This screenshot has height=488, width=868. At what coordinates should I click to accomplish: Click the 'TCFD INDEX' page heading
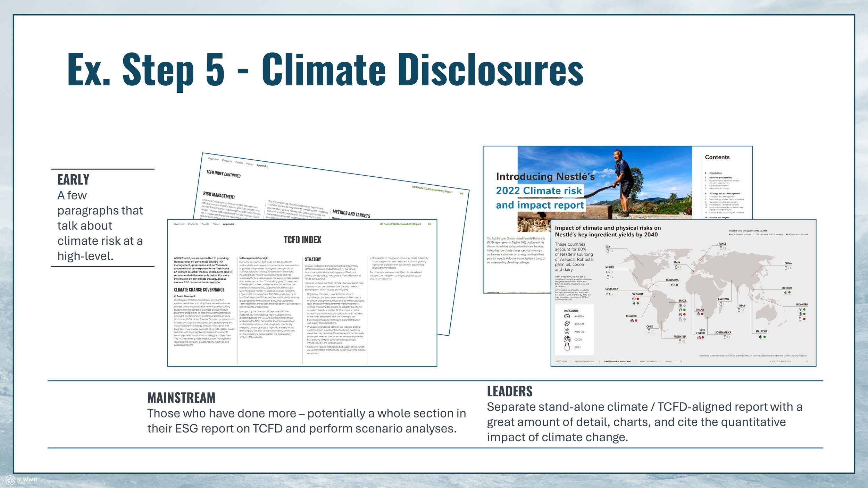click(x=302, y=240)
